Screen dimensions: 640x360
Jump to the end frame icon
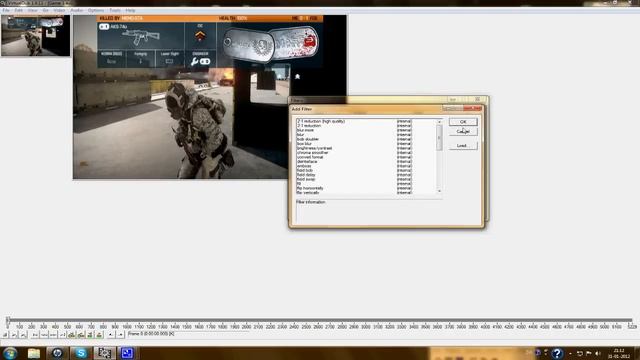62,335
